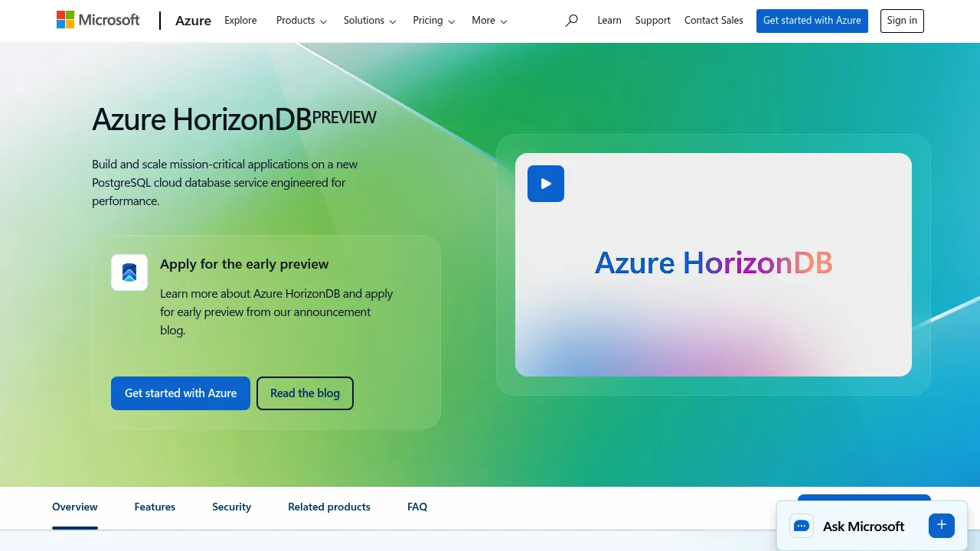Expand the Pricing dropdown menu
The width and height of the screenshot is (980, 551).
pos(433,21)
